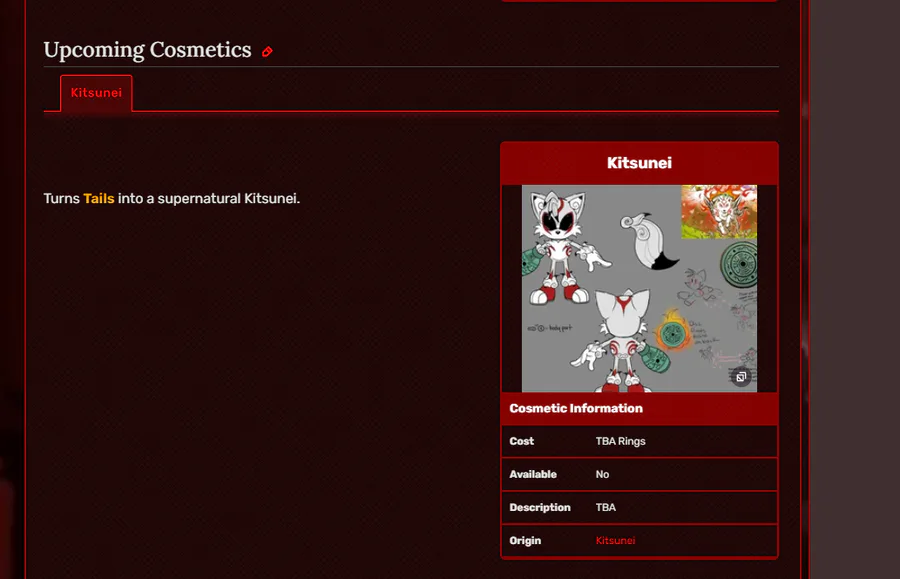Screen dimensions: 900x579
Task: Click the Cosmetic Information header
Action: click(x=576, y=409)
